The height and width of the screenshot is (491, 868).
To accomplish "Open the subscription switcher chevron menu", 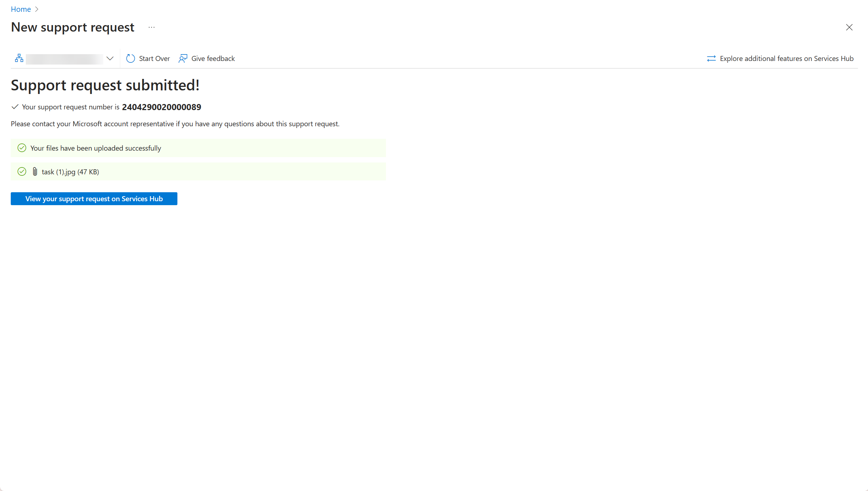I will tap(109, 58).
